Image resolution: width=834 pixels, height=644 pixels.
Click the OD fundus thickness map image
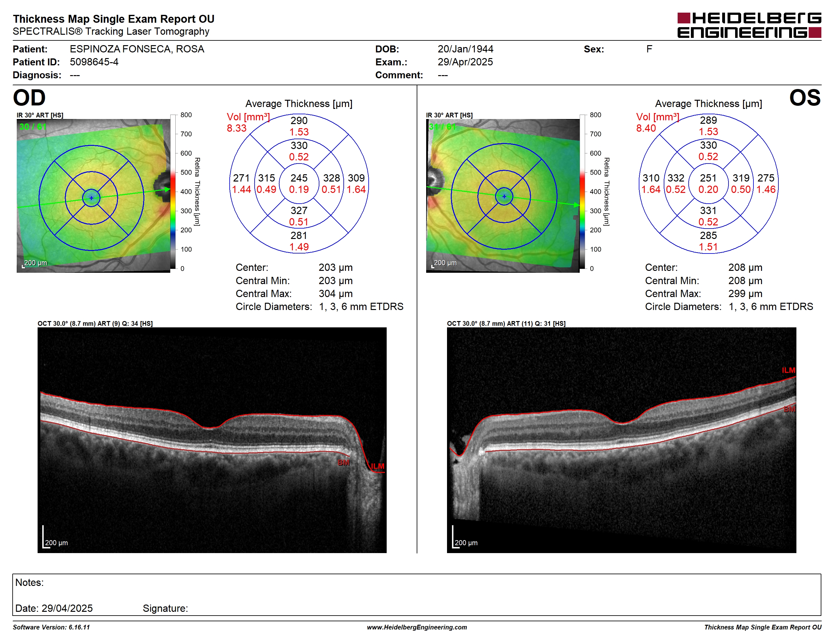pyautogui.click(x=93, y=196)
